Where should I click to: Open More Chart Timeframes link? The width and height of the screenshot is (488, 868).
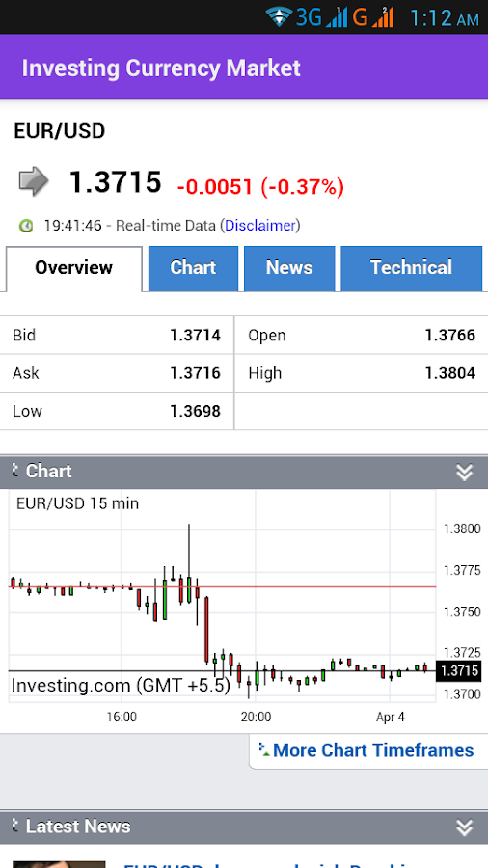click(373, 750)
